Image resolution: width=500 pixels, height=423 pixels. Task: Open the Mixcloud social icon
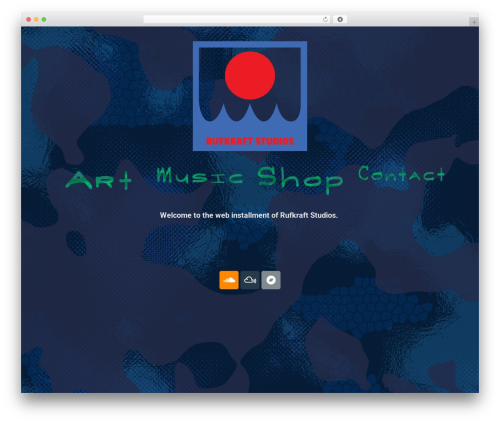[250, 280]
